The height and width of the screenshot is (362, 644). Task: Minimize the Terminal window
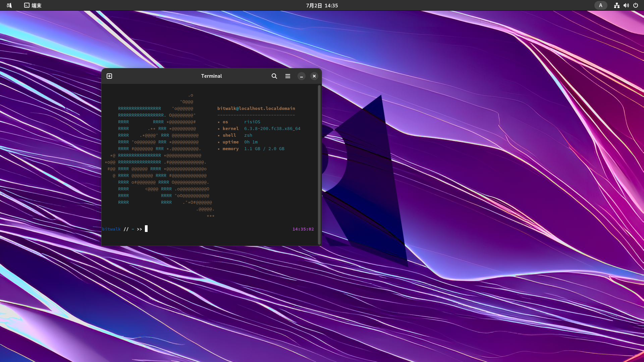point(301,76)
